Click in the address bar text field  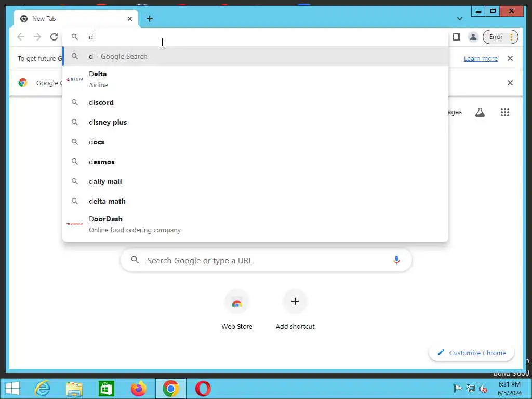255,37
